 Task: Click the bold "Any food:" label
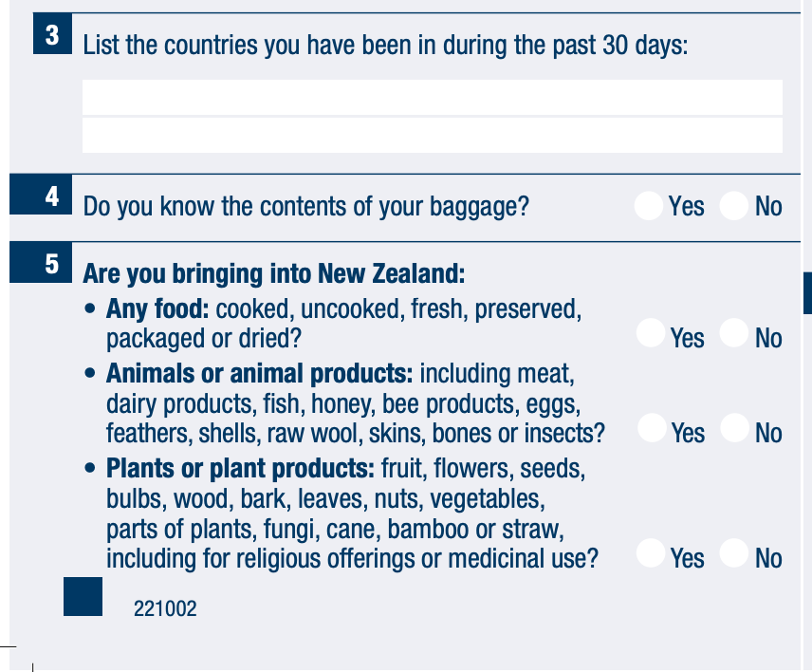coord(157,308)
